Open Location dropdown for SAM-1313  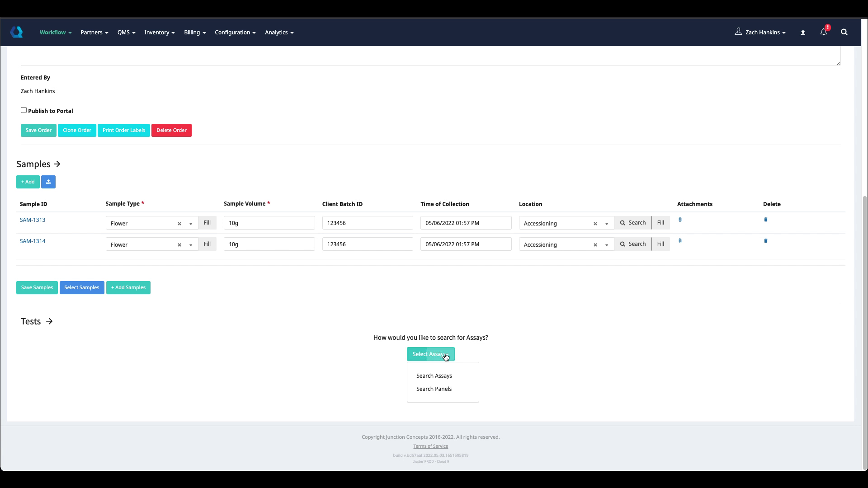pos(607,224)
